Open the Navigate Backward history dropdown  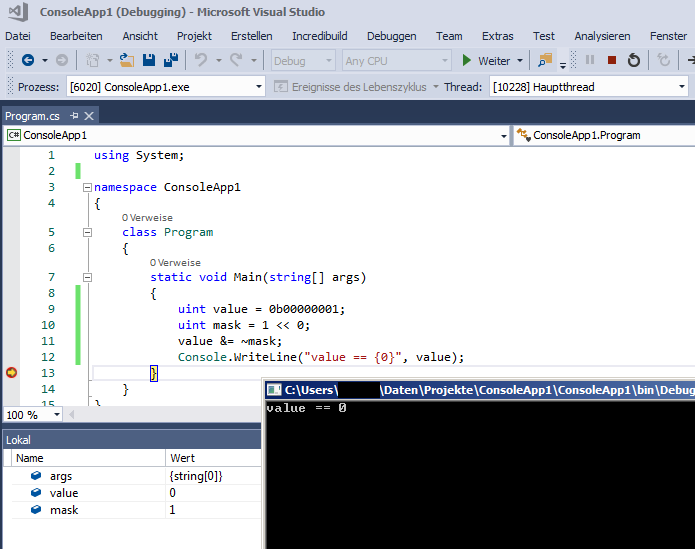pyautogui.click(x=45, y=60)
